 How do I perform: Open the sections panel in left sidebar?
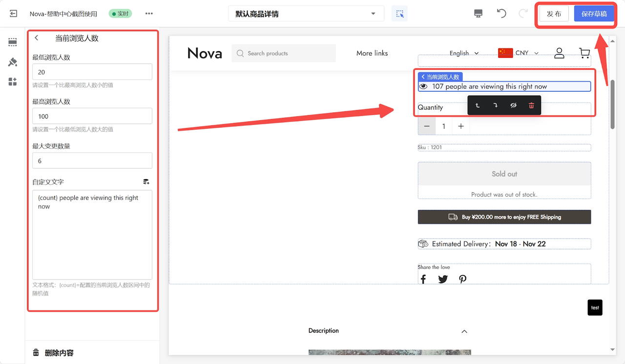[13, 42]
